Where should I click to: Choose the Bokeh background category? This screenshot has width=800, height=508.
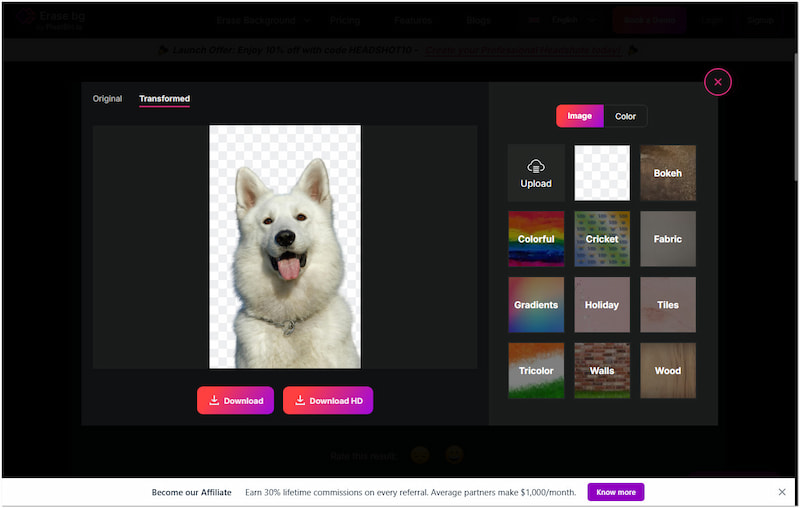[x=668, y=173]
